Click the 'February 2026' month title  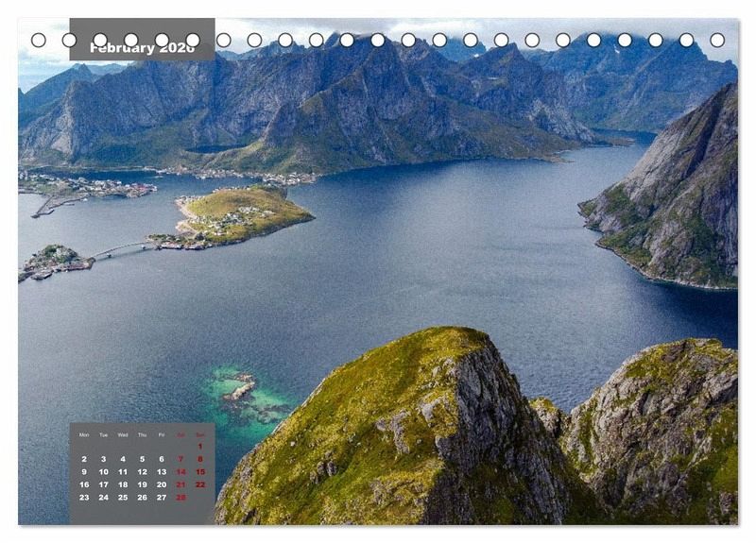(143, 48)
